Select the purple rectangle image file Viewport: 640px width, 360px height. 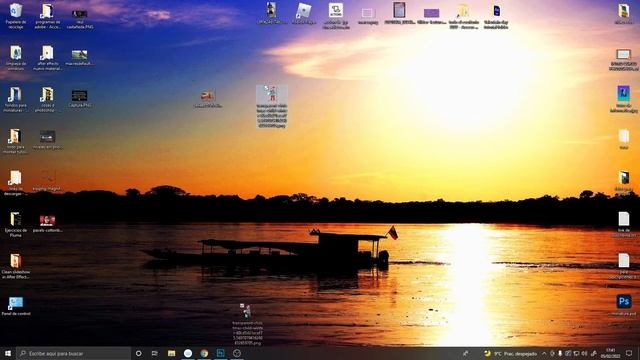(x=431, y=16)
